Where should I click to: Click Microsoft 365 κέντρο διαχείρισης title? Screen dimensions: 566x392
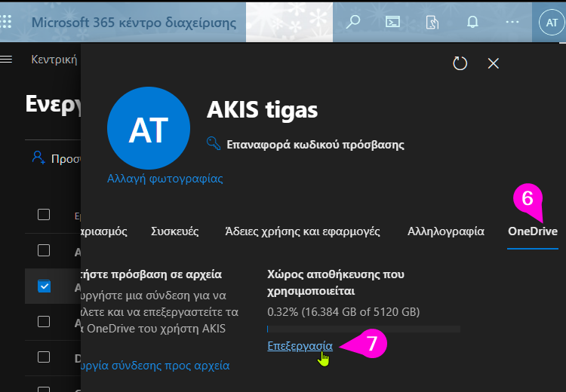(x=134, y=23)
